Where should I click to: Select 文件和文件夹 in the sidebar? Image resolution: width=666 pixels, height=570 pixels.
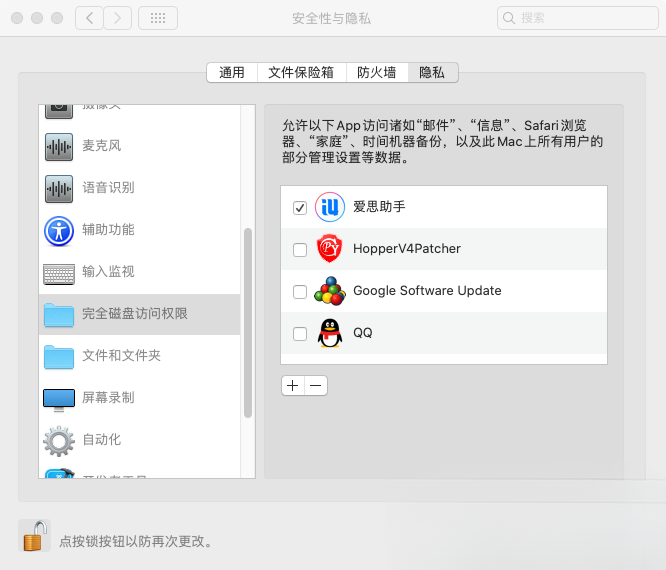[139, 356]
